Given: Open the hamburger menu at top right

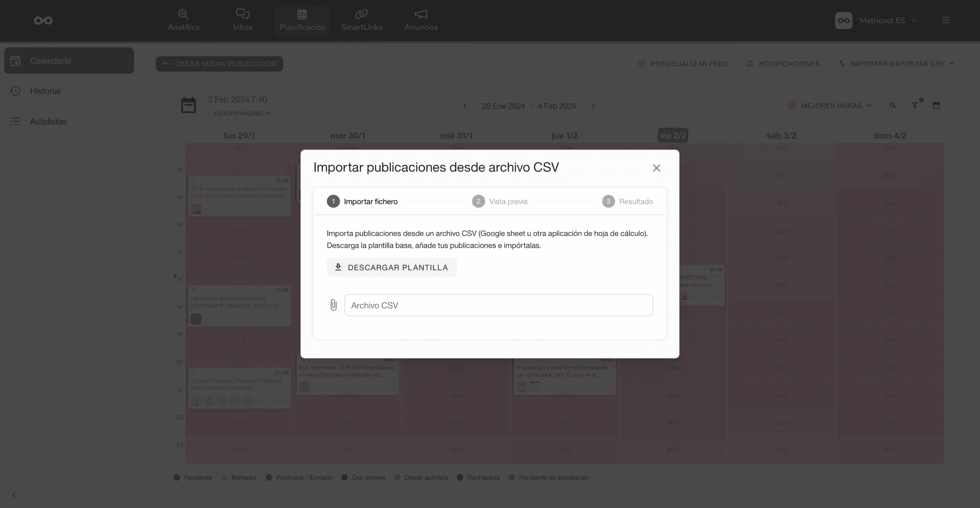Looking at the screenshot, I should (946, 20).
